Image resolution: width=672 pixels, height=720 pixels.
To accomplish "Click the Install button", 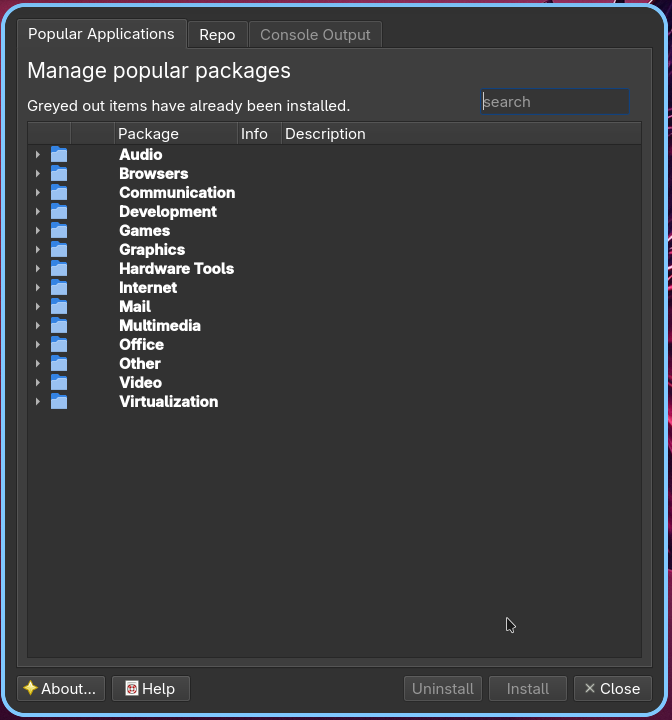I will 528,688.
